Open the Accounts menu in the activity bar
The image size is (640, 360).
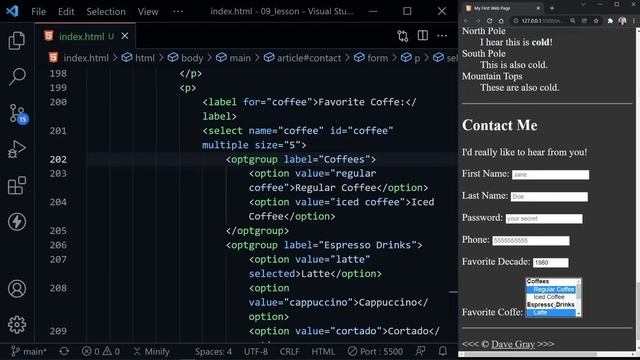[x=17, y=289]
